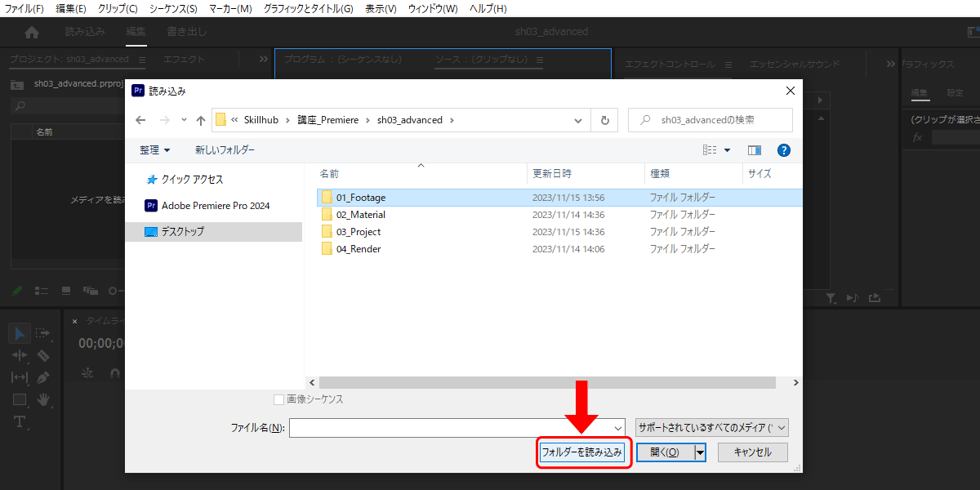
Task: Open the supported media file type dropdown
Action: coord(712,428)
